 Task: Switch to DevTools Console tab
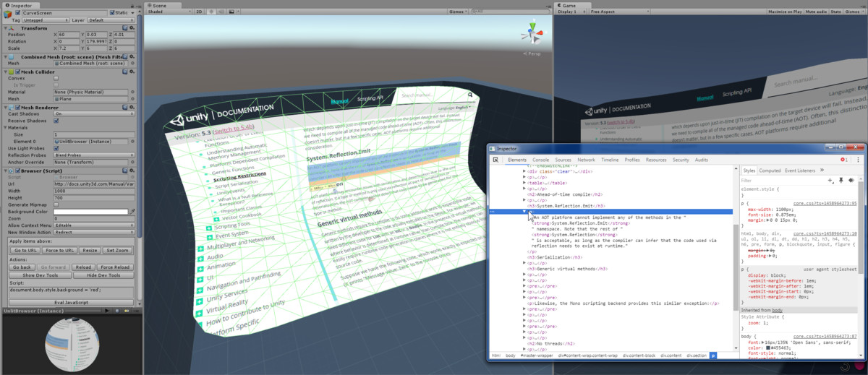(x=540, y=160)
